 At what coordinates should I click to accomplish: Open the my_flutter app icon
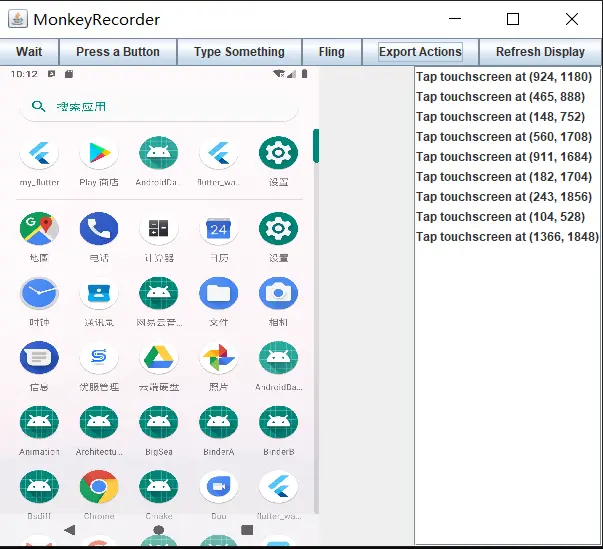click(39, 153)
